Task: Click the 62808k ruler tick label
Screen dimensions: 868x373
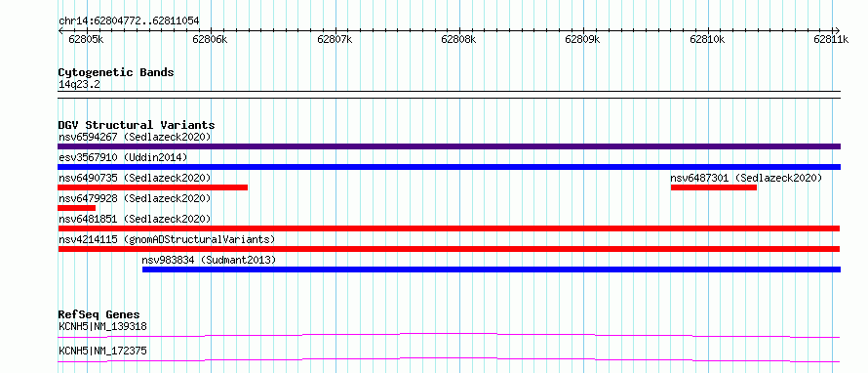Action: [458, 39]
